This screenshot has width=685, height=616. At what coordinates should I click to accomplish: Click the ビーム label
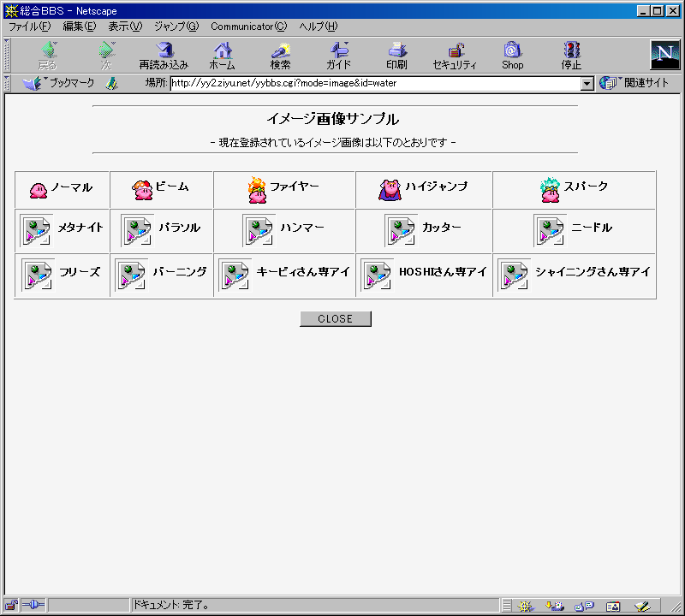[x=172, y=187]
